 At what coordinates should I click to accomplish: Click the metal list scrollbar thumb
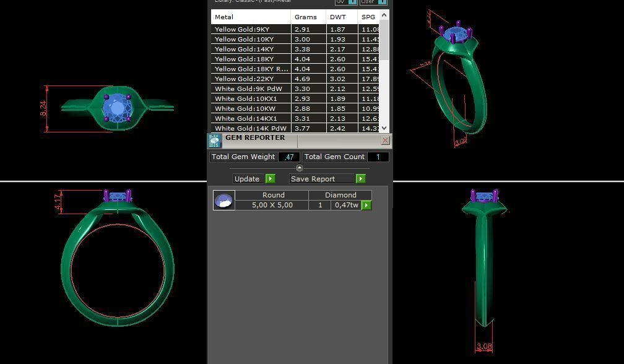pos(384,40)
